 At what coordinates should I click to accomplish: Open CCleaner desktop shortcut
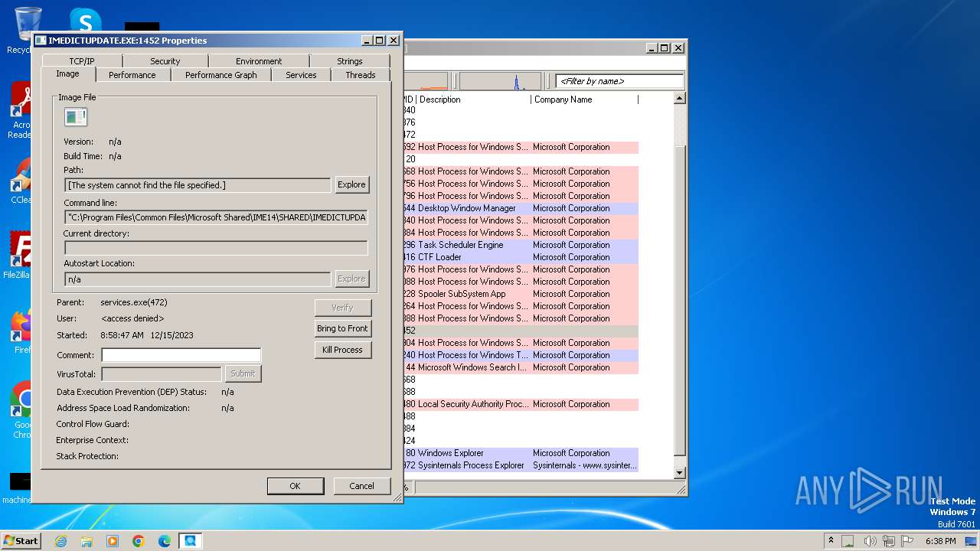click(21, 181)
